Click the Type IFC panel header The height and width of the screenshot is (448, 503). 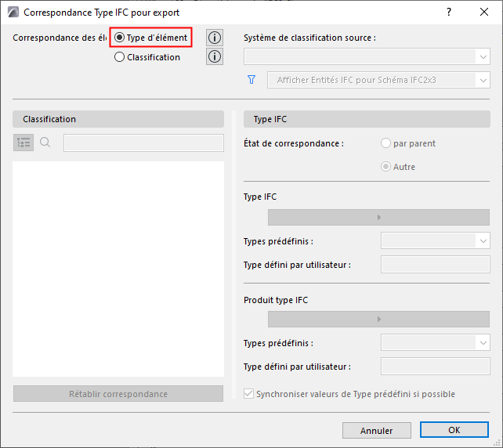click(367, 119)
